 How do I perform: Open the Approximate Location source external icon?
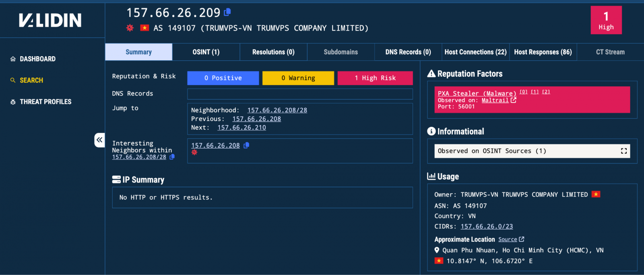pyautogui.click(x=522, y=239)
